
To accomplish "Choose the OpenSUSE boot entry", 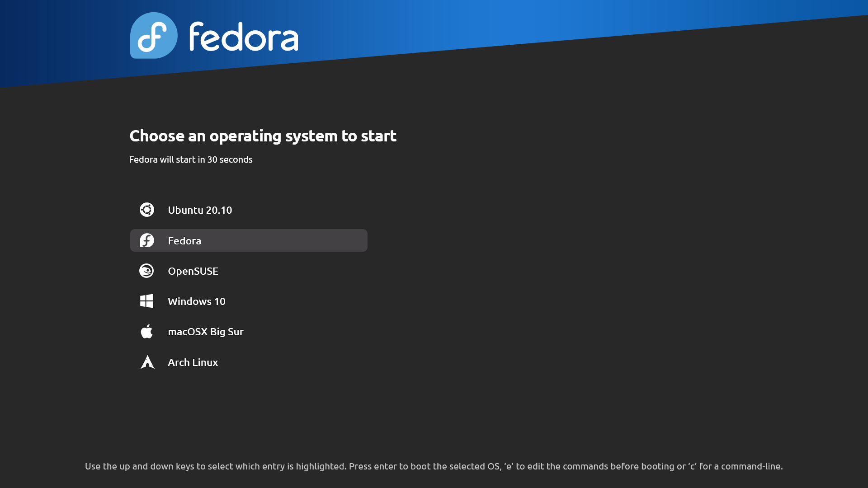I will tap(193, 271).
